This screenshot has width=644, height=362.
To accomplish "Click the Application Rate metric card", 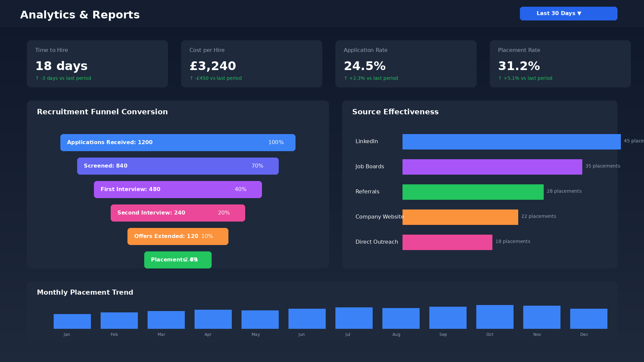I will 406,64.
